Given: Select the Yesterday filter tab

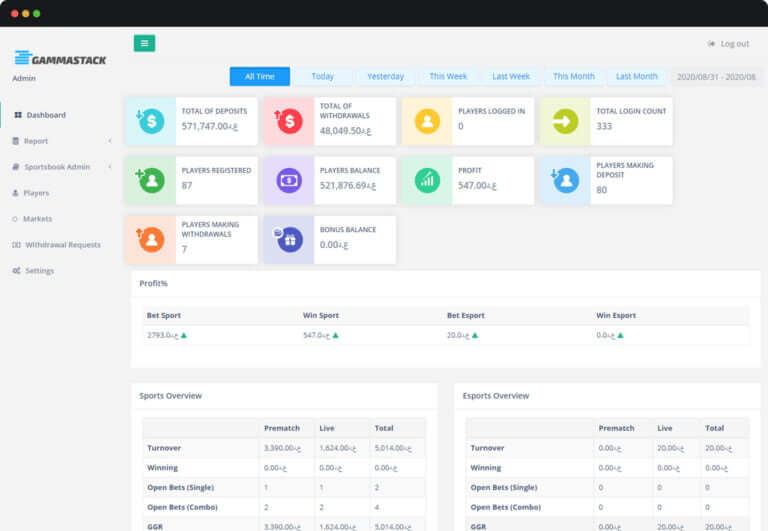Looking at the screenshot, I should tap(385, 76).
